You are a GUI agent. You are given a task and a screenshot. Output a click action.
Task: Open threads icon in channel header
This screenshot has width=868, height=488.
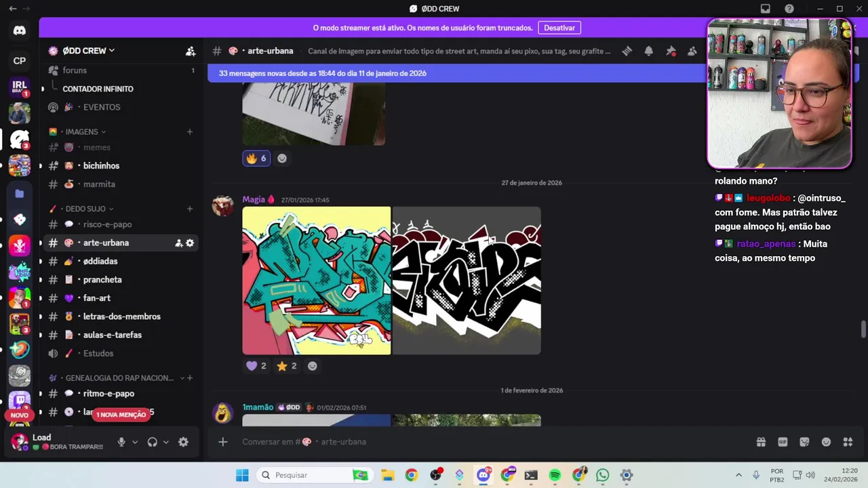coord(627,51)
